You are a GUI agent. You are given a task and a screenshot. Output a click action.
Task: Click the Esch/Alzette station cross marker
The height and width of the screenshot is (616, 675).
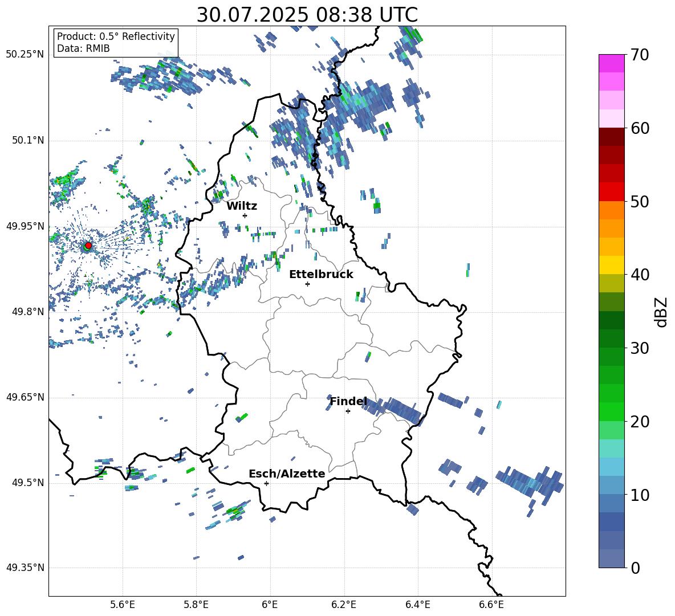[266, 483]
